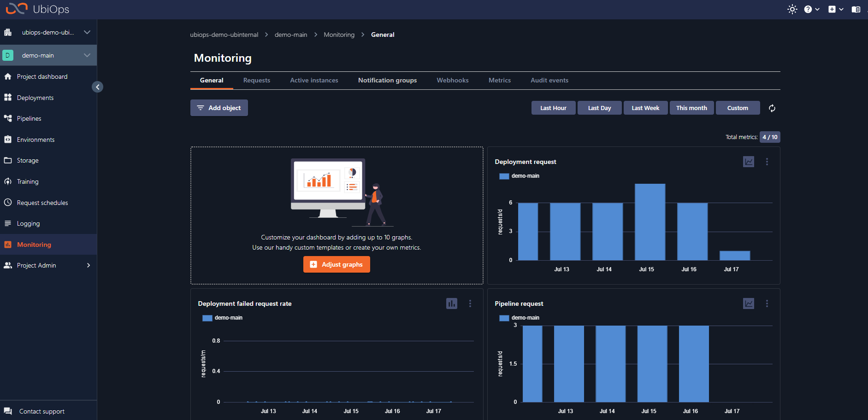Toggle demo-main legend in Deployment request graph
868x420 pixels.
click(520, 176)
